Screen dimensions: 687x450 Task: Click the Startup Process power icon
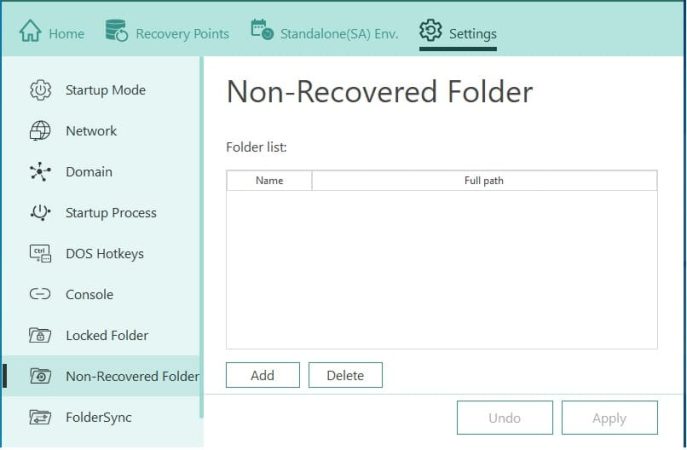[x=40, y=213]
